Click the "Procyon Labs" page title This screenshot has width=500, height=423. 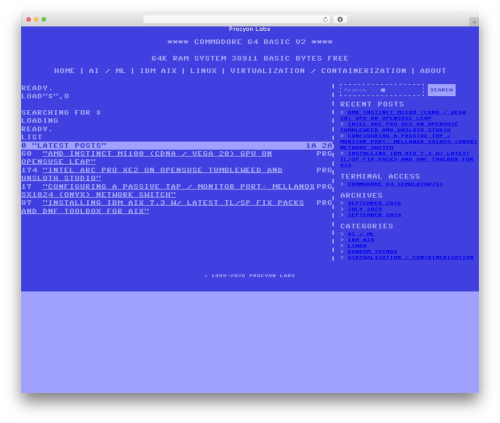249,29
